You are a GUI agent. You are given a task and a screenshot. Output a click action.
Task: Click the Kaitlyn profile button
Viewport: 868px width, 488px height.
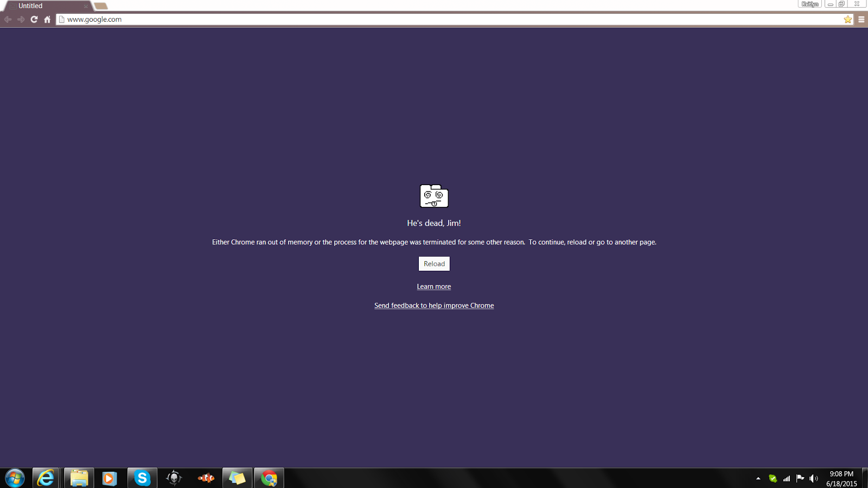pyautogui.click(x=810, y=4)
